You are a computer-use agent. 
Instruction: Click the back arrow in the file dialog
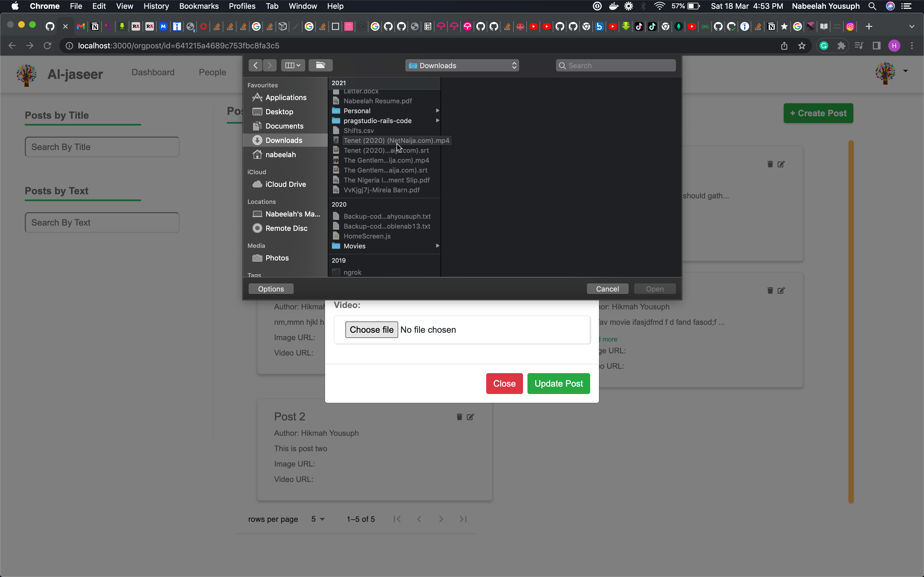255,65
